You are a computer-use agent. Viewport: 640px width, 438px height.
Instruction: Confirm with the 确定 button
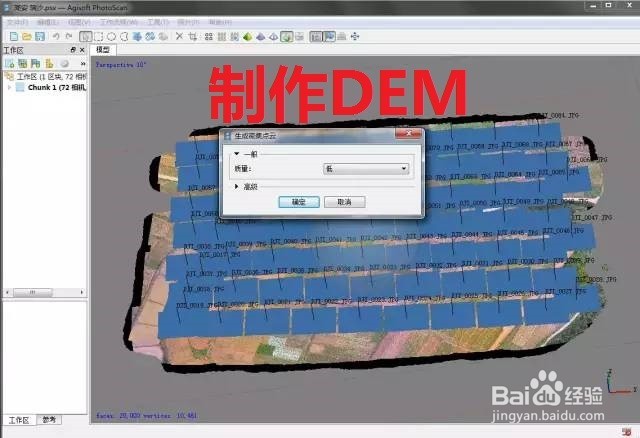[299, 202]
